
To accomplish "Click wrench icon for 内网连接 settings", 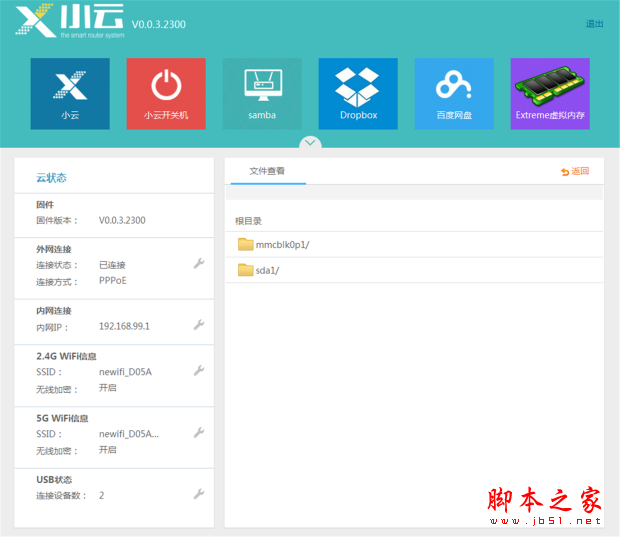I will 199,325.
